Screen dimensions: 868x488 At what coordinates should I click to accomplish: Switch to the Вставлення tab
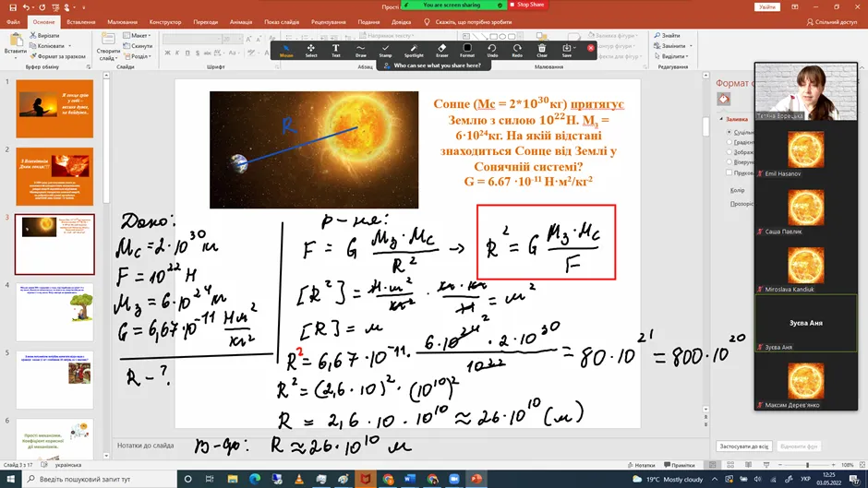80,21
